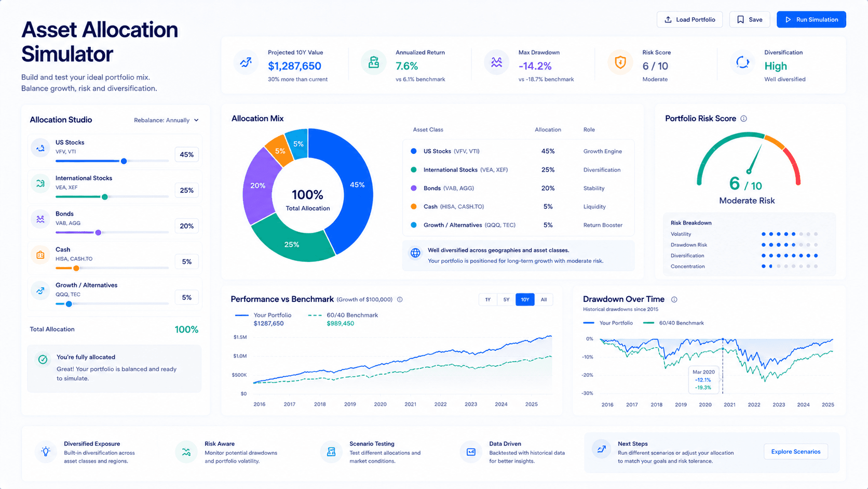Click the Diversification cycle icon
Screen dimensions: 868x489
[x=743, y=63]
